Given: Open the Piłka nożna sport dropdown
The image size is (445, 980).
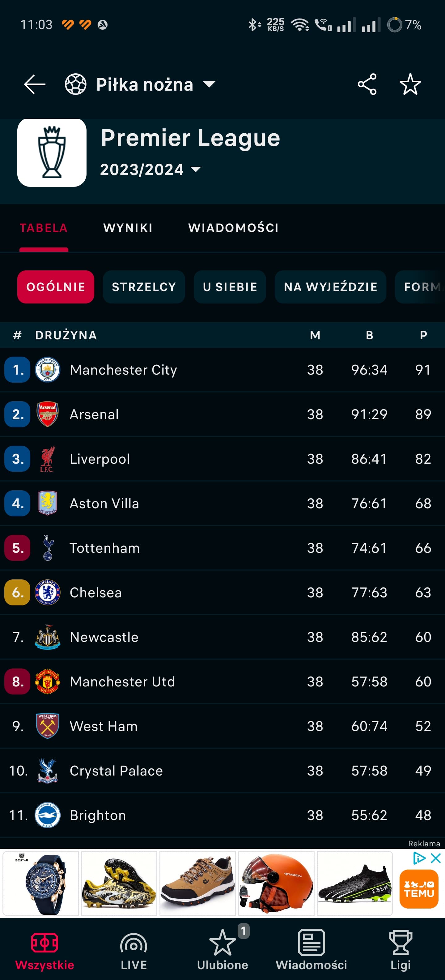Looking at the screenshot, I should click(x=155, y=84).
